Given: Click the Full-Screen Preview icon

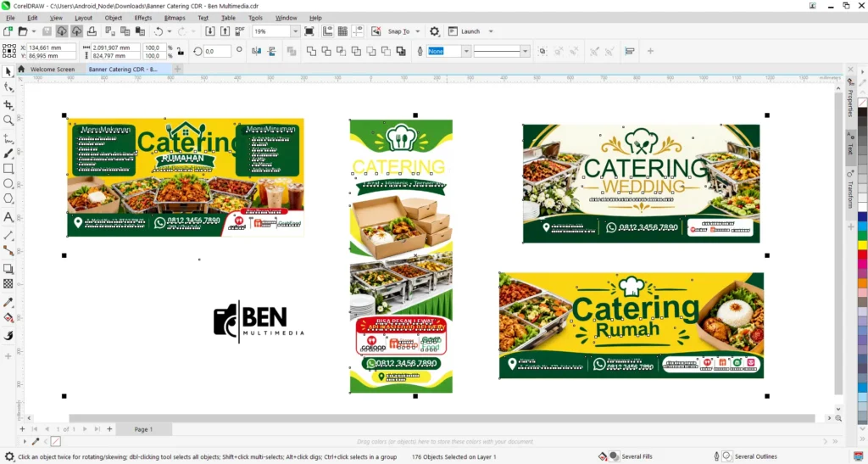Looking at the screenshot, I should pyautogui.click(x=309, y=31).
